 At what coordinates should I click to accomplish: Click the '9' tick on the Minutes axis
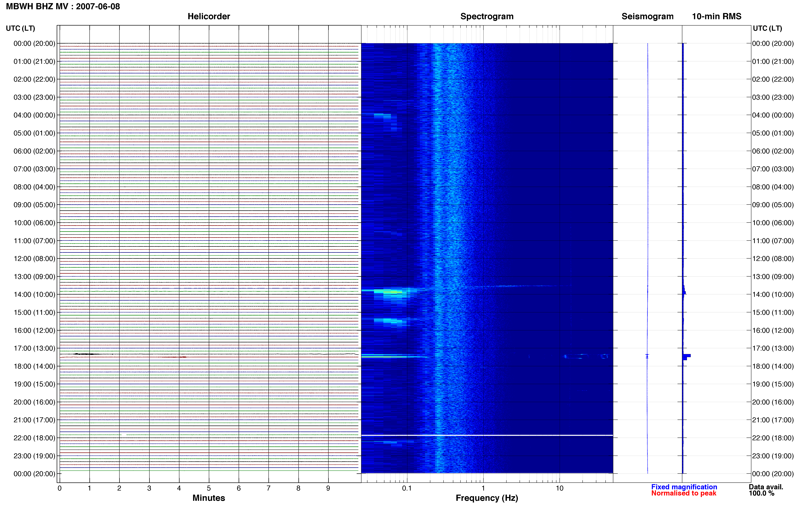(x=328, y=488)
